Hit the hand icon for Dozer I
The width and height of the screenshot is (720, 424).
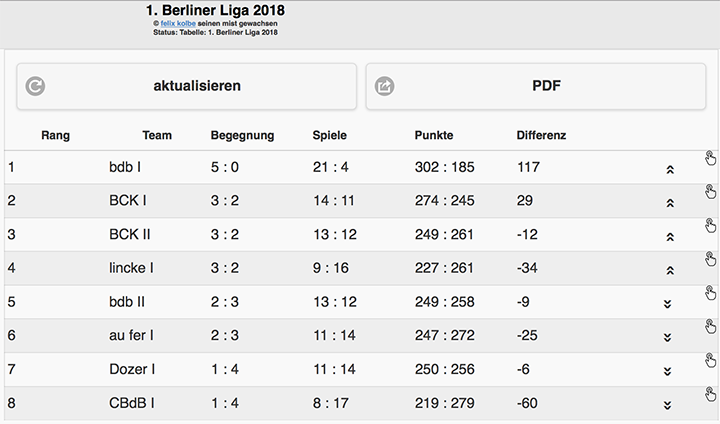[x=710, y=360]
